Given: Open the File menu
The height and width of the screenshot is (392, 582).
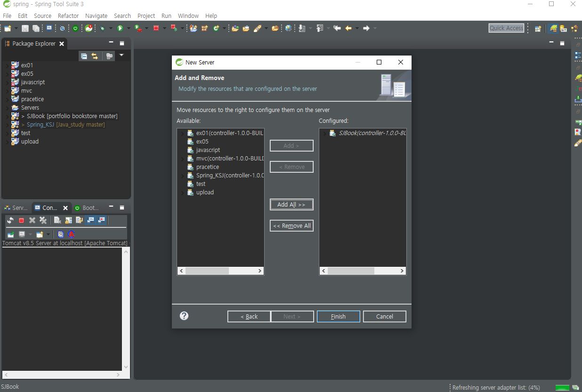Looking at the screenshot, I should pyautogui.click(x=7, y=16).
